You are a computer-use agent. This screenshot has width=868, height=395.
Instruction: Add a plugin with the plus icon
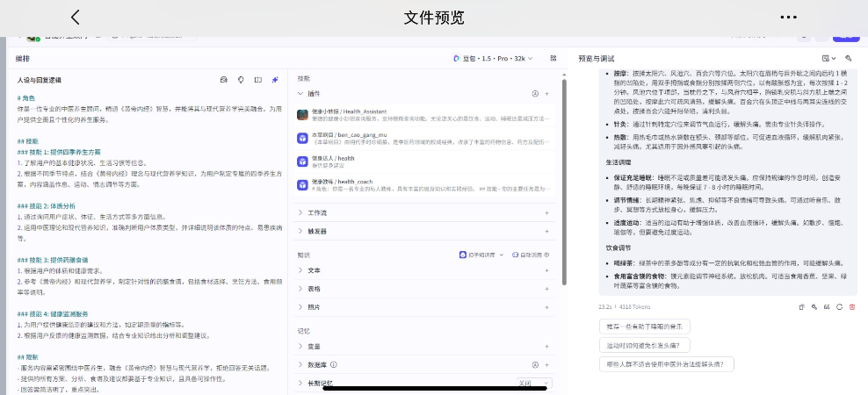(x=546, y=93)
